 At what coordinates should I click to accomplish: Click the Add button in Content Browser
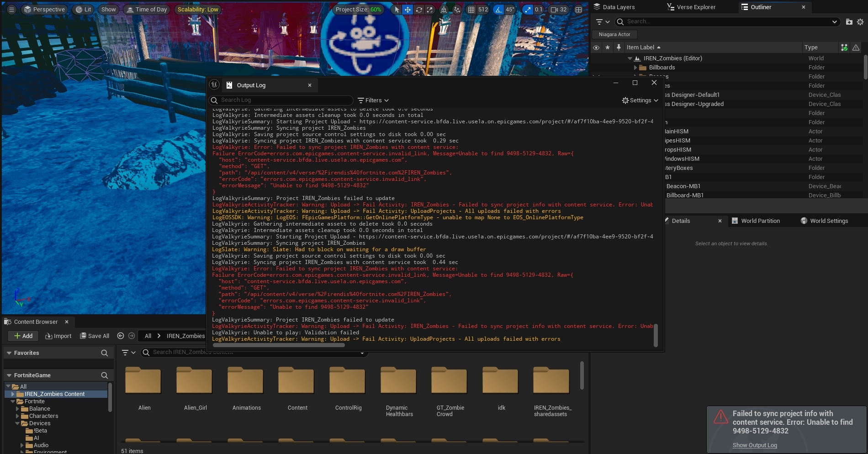[x=23, y=336]
